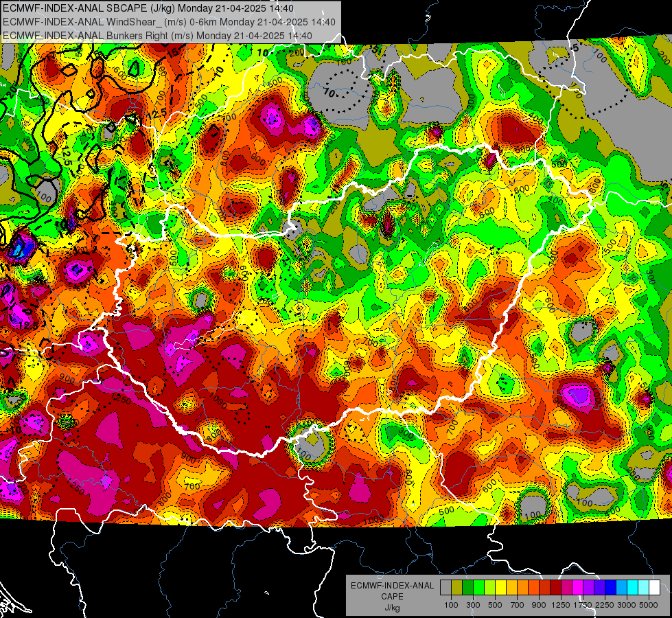Screen dimensions: 672x618
Task: Click the CAPE label in the legend
Action: tap(392, 596)
